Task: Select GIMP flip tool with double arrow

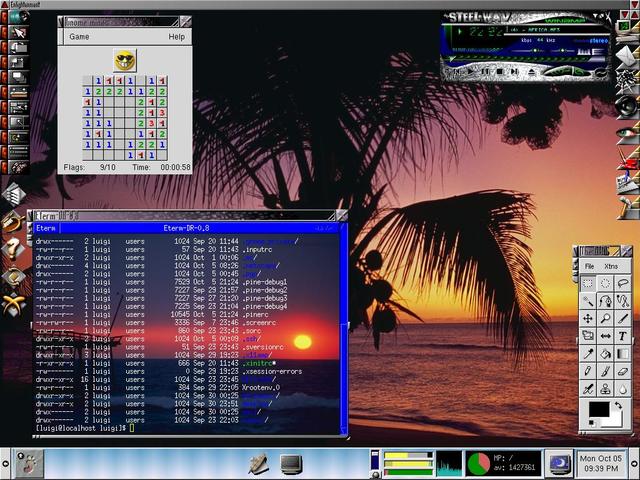Action: pyautogui.click(x=605, y=336)
